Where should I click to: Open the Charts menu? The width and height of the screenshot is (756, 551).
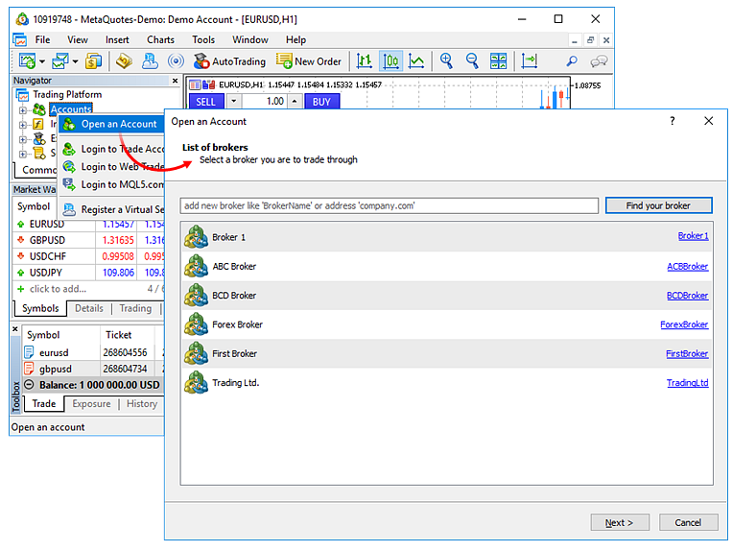pos(160,39)
